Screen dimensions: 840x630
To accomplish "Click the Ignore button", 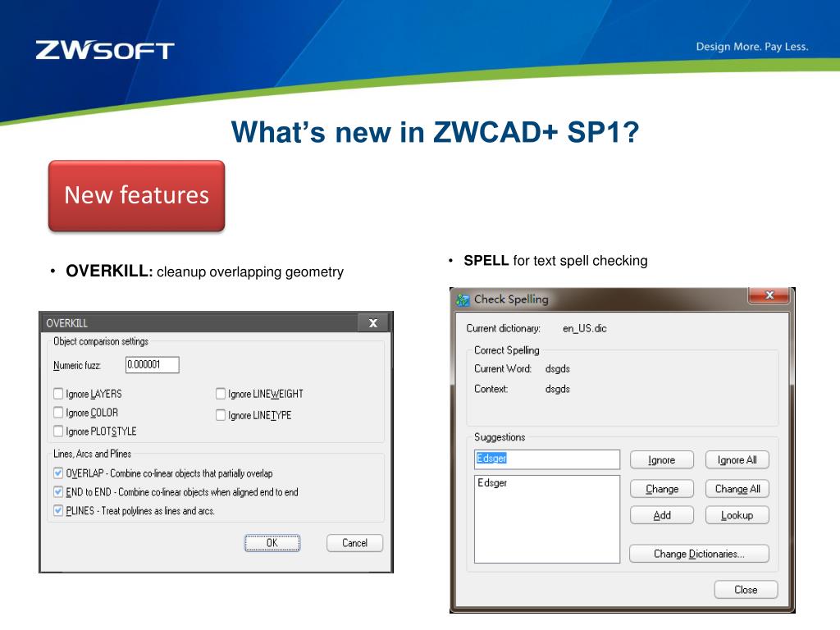I will tap(662, 459).
